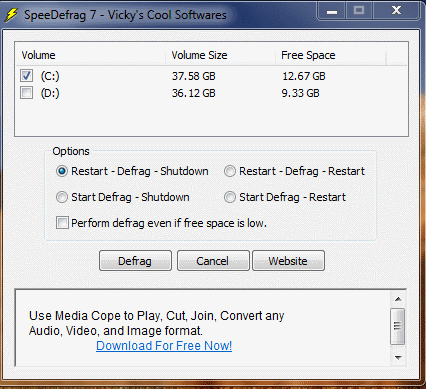Start the Defrag button

(x=135, y=261)
